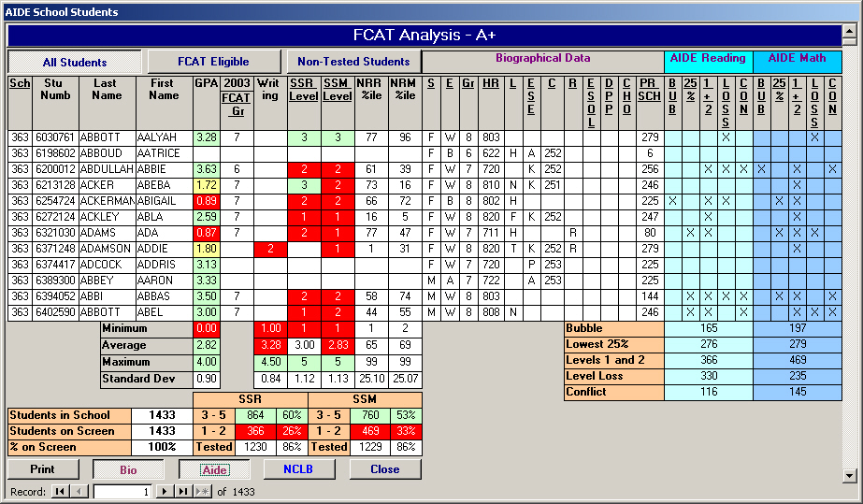The image size is (863, 504).
Task: Sort by the GPA column header
Action: pyautogui.click(x=206, y=83)
